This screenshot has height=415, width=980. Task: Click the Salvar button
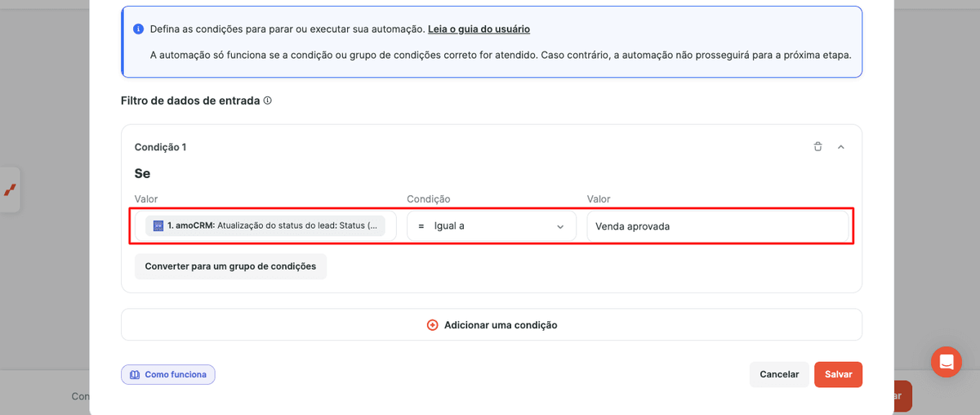pyautogui.click(x=838, y=374)
